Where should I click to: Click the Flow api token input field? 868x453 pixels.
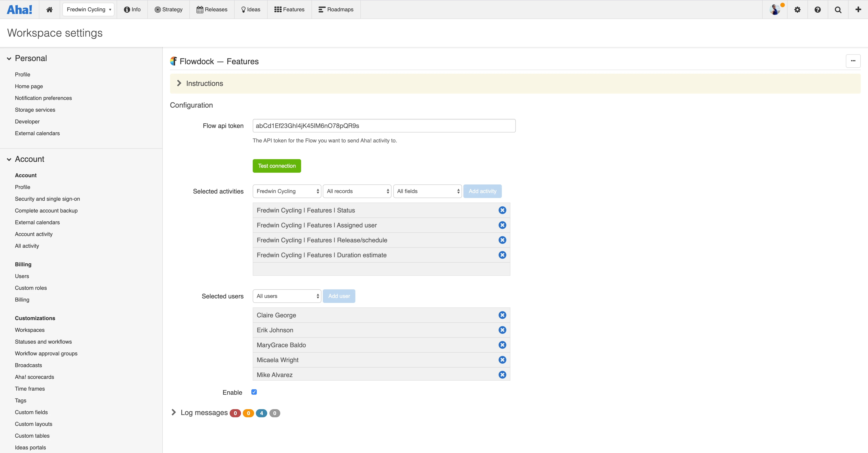(x=383, y=125)
